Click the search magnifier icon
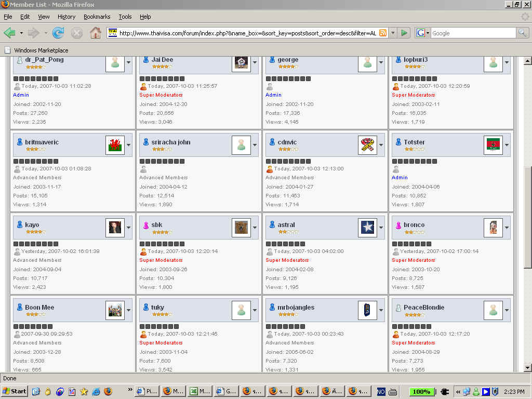The width and height of the screenshot is (532, 399). point(522,33)
